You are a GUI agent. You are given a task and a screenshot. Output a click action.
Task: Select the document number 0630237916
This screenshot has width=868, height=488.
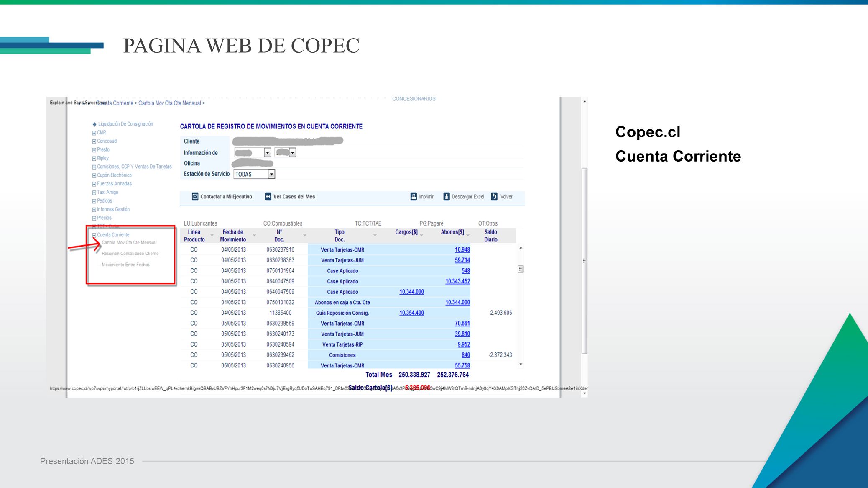point(280,250)
